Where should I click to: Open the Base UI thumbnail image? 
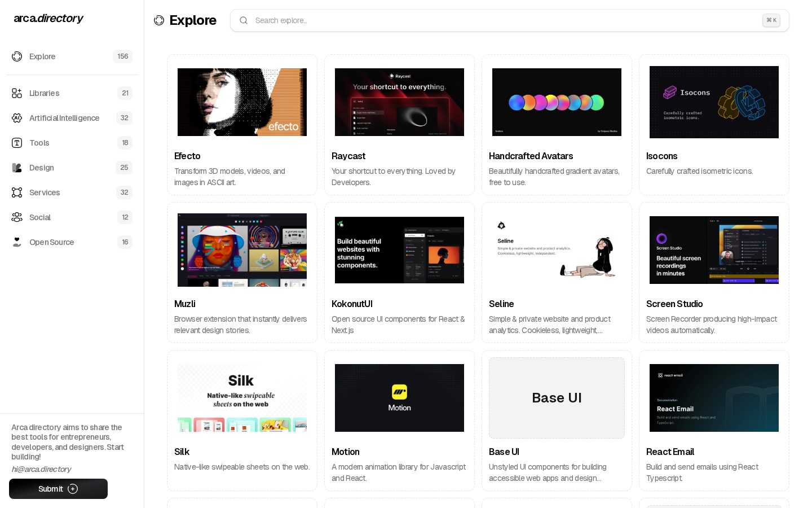[x=557, y=398]
